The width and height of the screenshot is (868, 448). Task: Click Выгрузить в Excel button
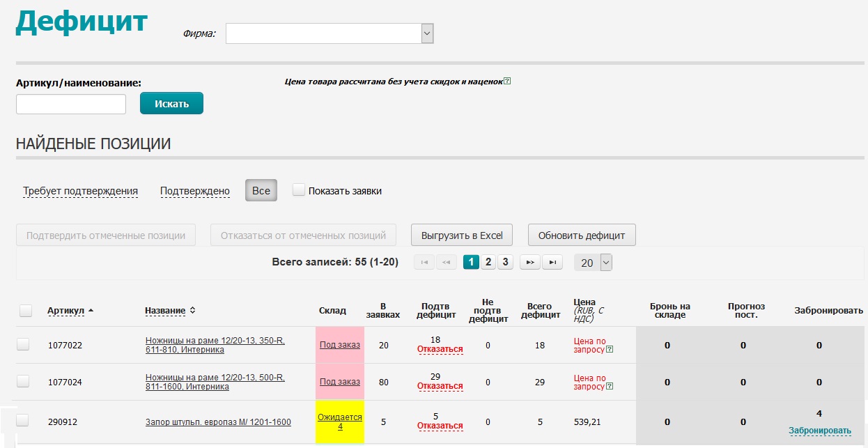point(461,235)
